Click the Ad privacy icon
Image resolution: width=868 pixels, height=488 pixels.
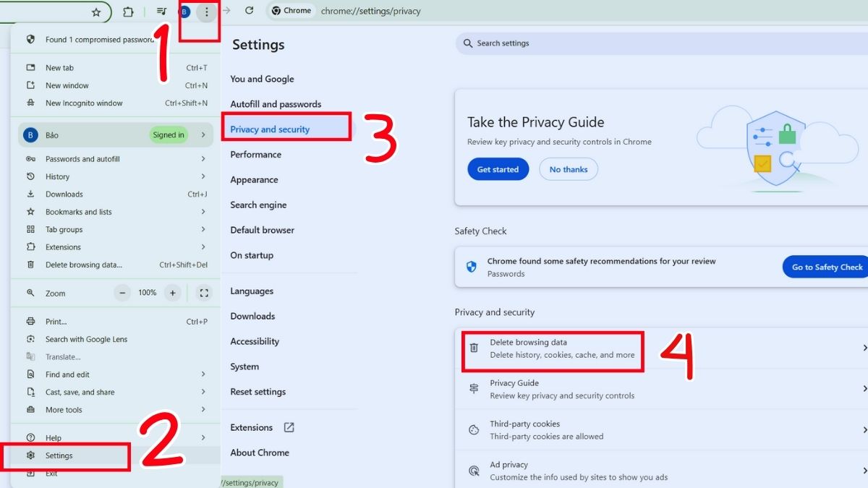coord(474,471)
